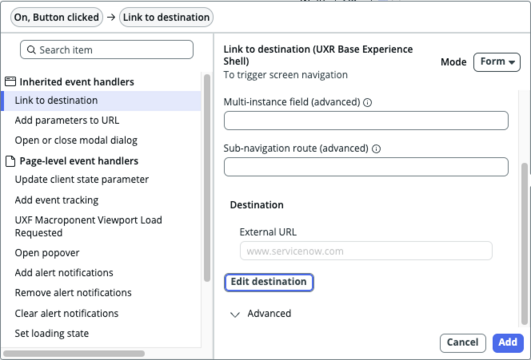This screenshot has width=531, height=360.
Task: Click the Inherited event handlers heading
Action: tap(77, 82)
